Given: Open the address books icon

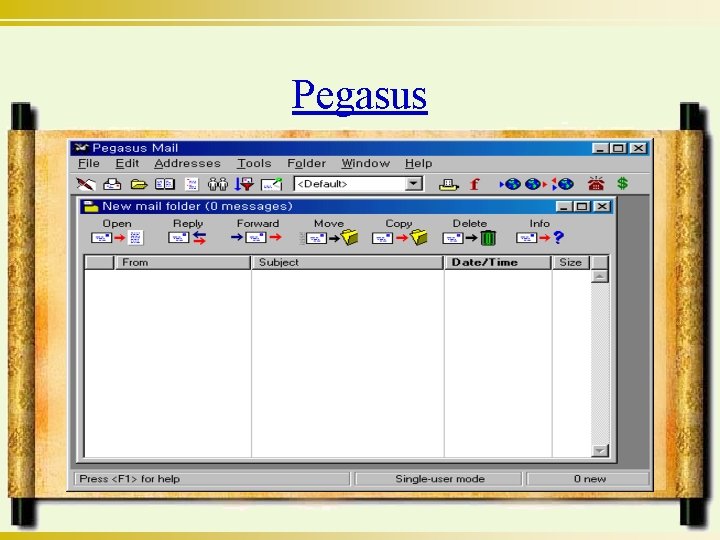Looking at the screenshot, I should 164,184.
